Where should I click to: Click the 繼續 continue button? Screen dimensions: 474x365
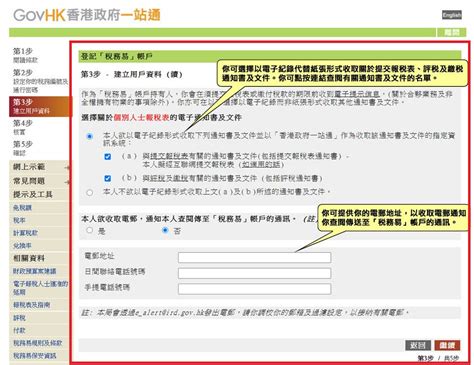click(x=447, y=345)
